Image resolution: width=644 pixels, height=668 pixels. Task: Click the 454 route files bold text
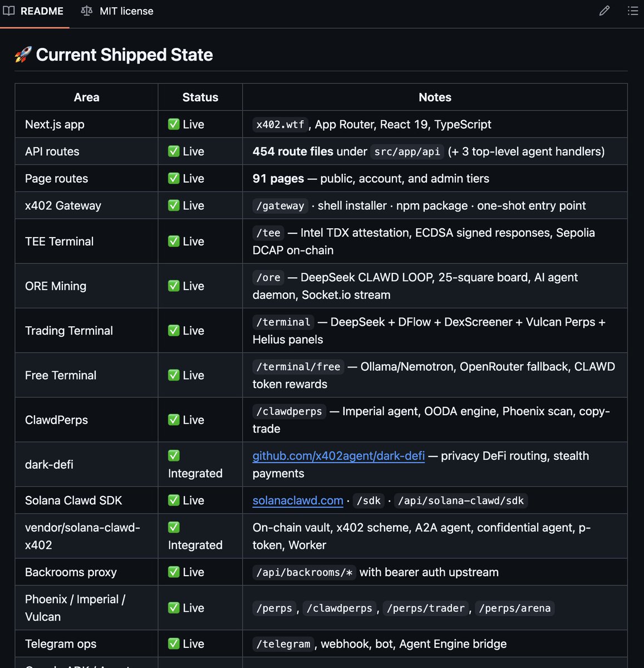point(293,151)
